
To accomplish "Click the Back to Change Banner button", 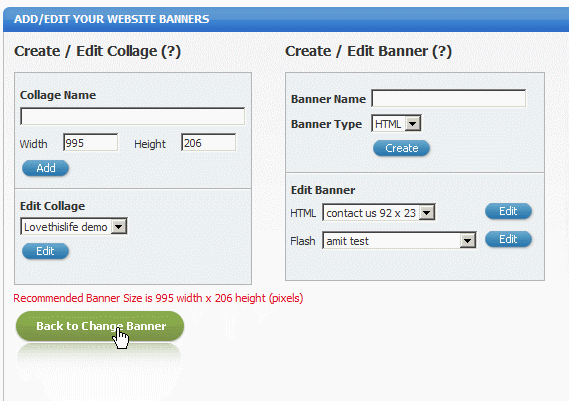I will pyautogui.click(x=100, y=326).
